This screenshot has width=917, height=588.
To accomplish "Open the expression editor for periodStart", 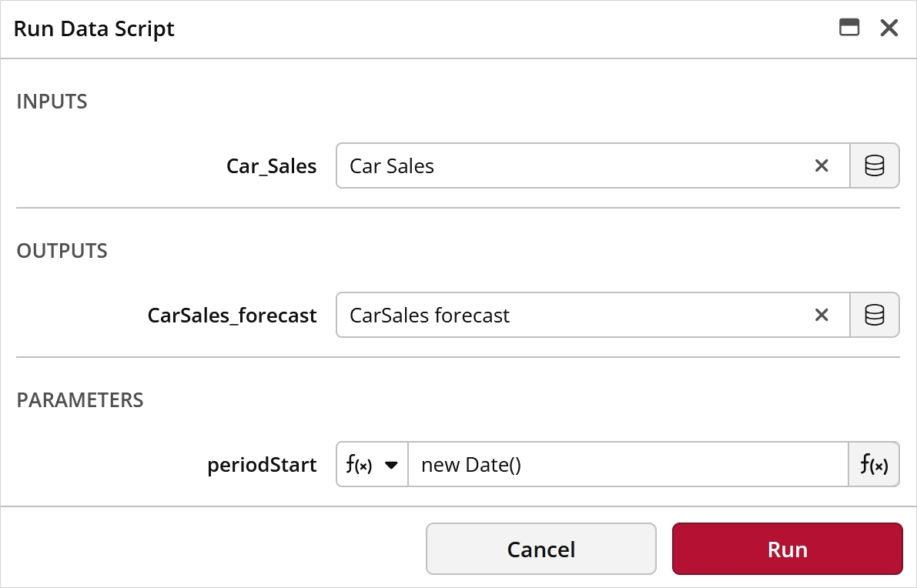I will click(x=874, y=465).
